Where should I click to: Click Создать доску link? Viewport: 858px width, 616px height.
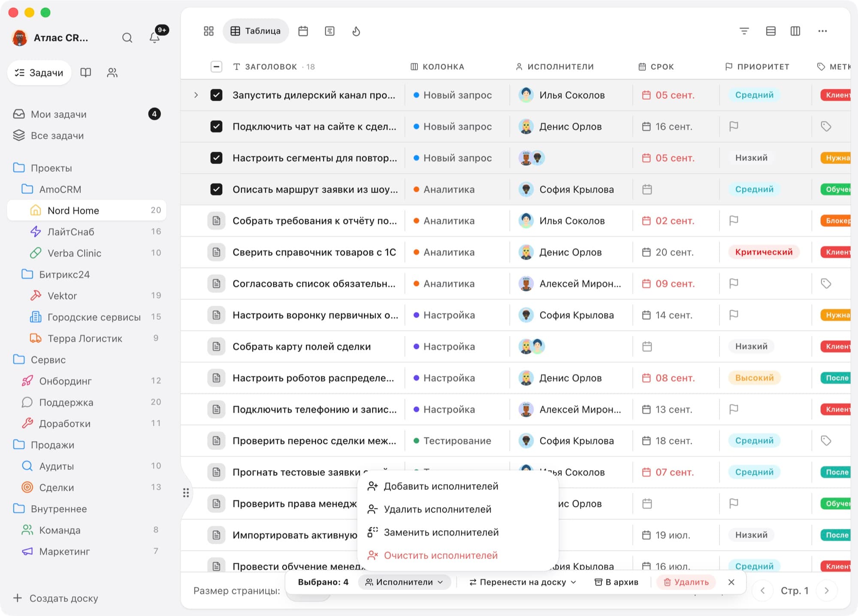pos(56,598)
